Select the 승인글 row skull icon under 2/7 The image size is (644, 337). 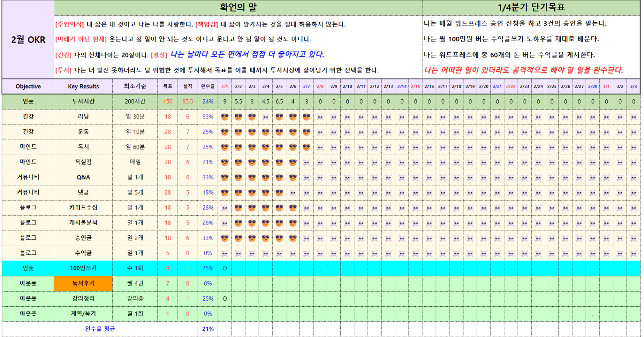pos(306,238)
